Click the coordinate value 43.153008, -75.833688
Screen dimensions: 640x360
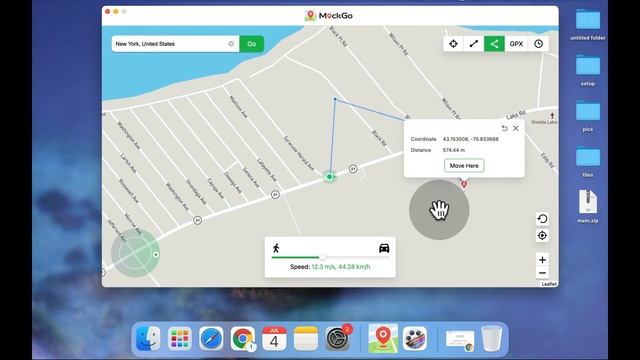click(470, 139)
